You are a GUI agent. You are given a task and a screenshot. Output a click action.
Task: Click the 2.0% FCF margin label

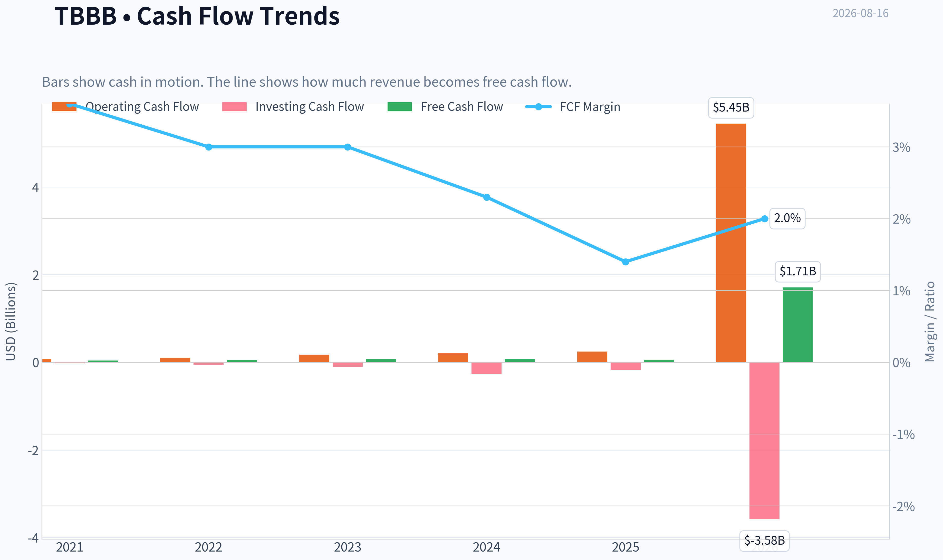point(787,218)
